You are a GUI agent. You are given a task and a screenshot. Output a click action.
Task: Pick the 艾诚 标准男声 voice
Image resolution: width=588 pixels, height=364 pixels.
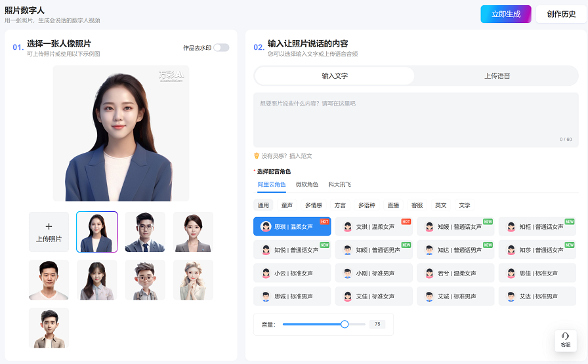click(x=455, y=296)
